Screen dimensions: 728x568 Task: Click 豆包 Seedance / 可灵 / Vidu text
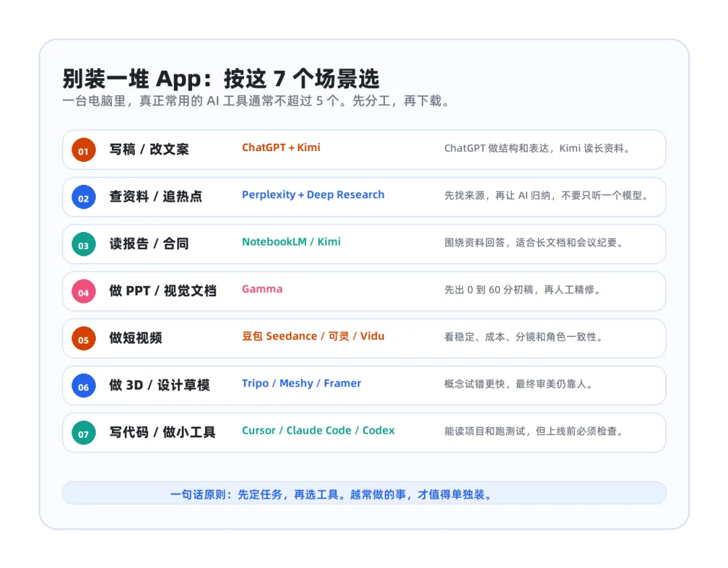[313, 336]
